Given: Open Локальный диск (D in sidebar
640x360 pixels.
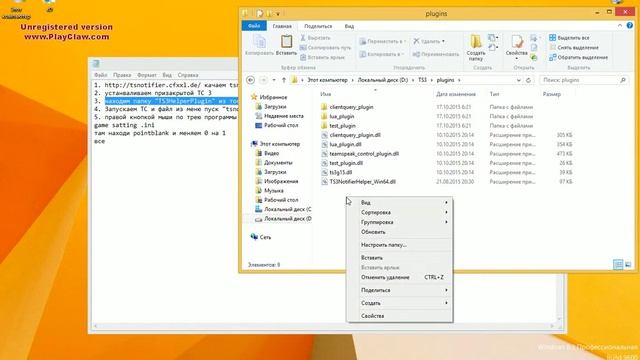Looking at the screenshot, I should (x=283, y=219).
